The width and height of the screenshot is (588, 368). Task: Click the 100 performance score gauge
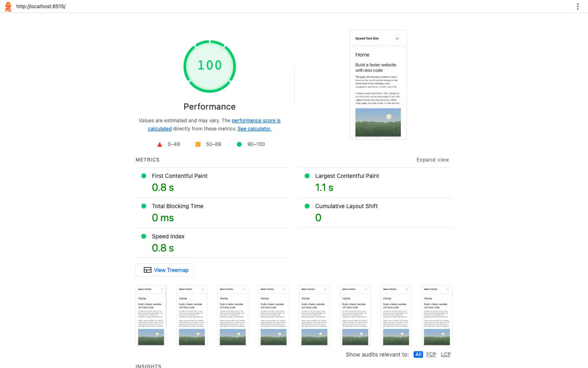coord(209,66)
